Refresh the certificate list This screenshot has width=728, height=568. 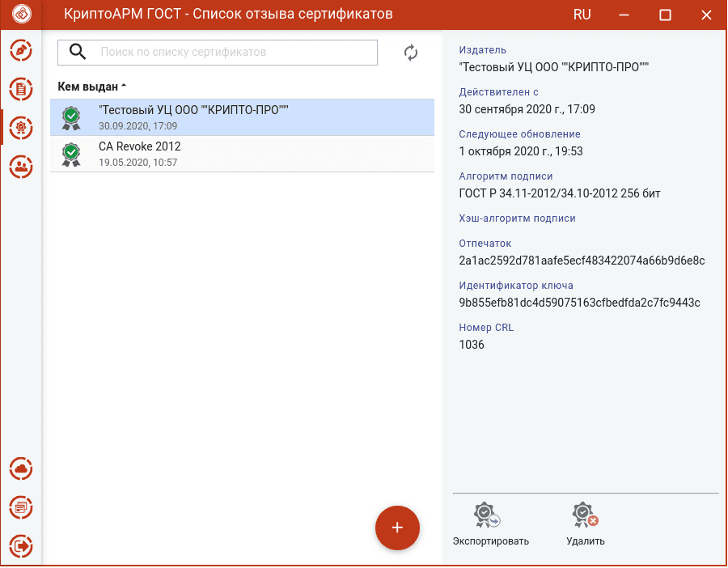411,53
